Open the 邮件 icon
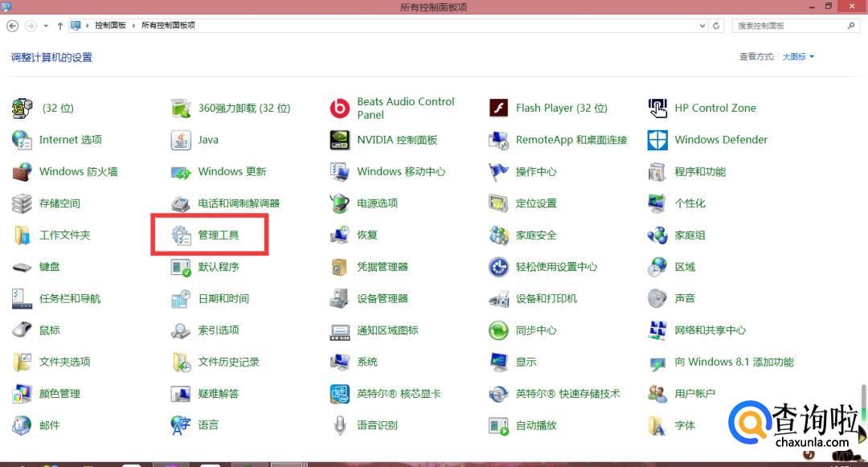Viewport: 868px width, 467px height. coord(22,425)
